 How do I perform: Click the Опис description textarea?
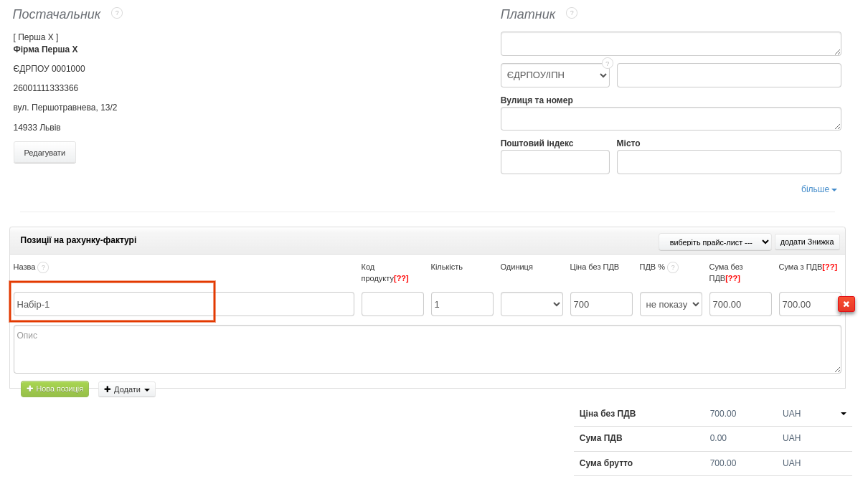click(x=427, y=349)
